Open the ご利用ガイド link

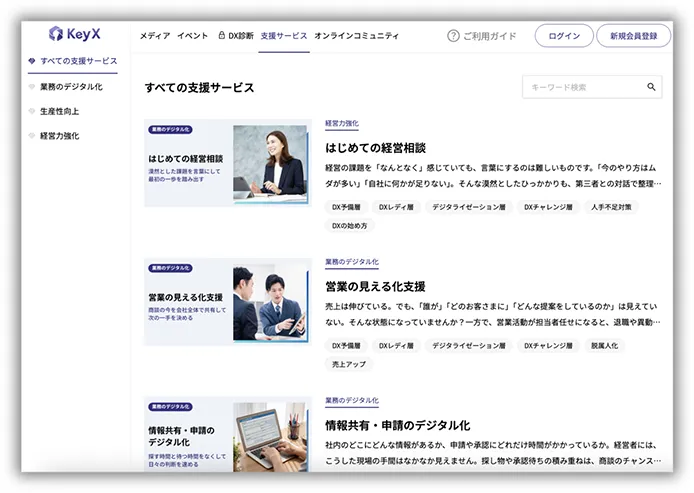[490, 36]
